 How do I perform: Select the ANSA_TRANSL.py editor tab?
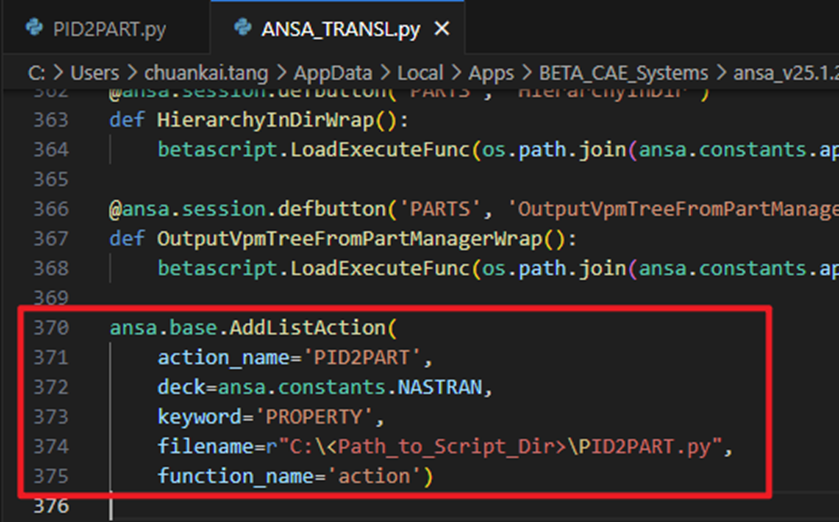339,29
